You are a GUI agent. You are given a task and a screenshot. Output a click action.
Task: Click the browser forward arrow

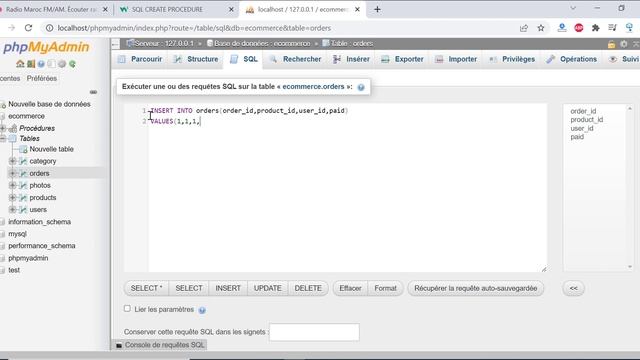[x=11, y=28]
